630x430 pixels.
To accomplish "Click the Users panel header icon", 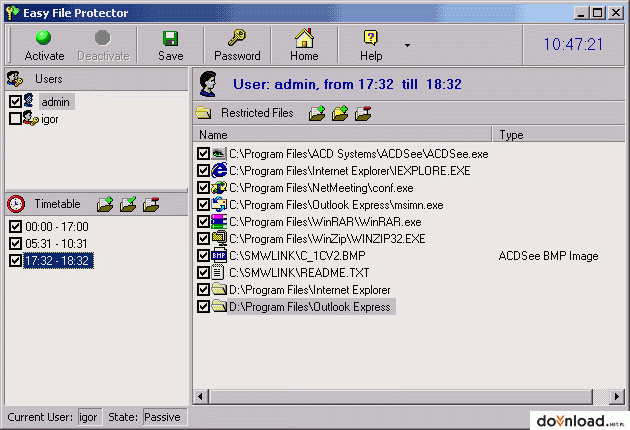I will click(15, 79).
